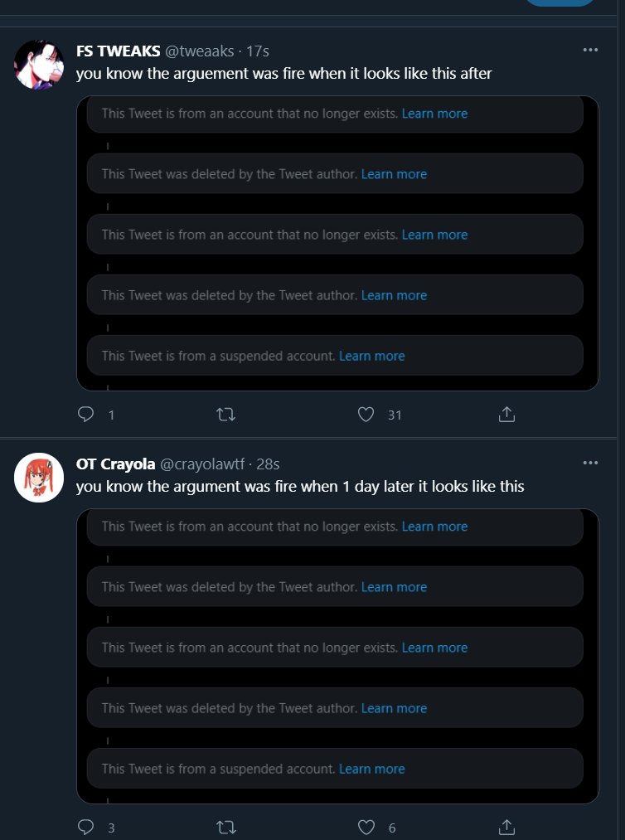Reply to the OT Crayola tweet
The width and height of the screenshot is (625, 840).
pos(86,827)
